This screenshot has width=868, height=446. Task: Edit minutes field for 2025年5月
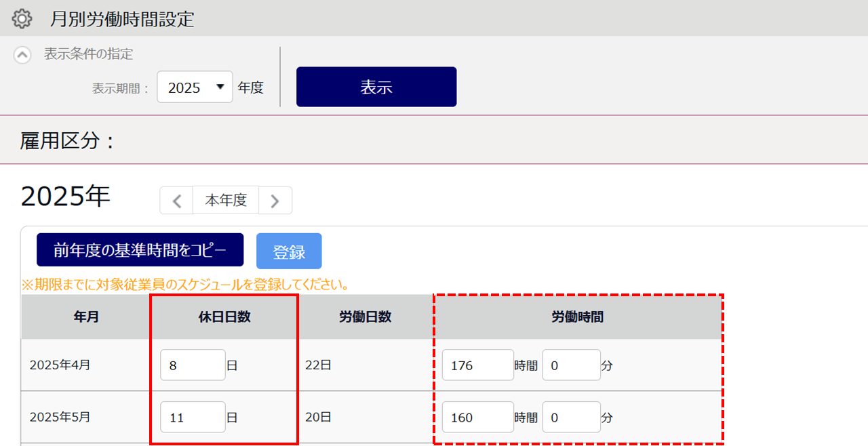pyautogui.click(x=572, y=418)
